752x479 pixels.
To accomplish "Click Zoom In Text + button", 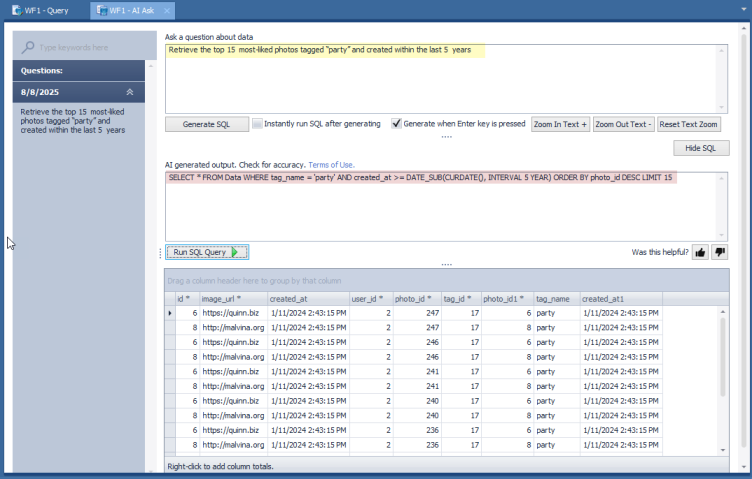I will tap(560, 124).
